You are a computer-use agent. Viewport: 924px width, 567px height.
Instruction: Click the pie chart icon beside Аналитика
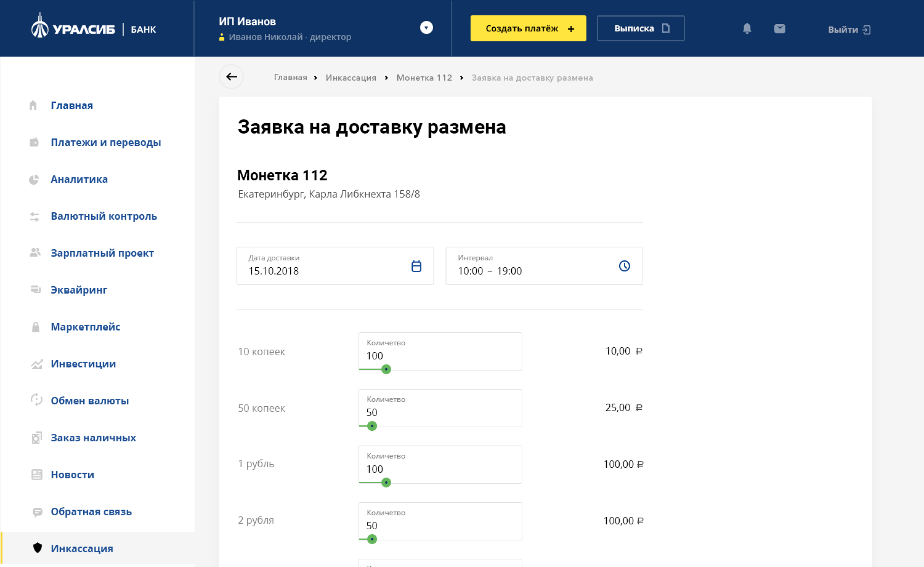tap(34, 179)
